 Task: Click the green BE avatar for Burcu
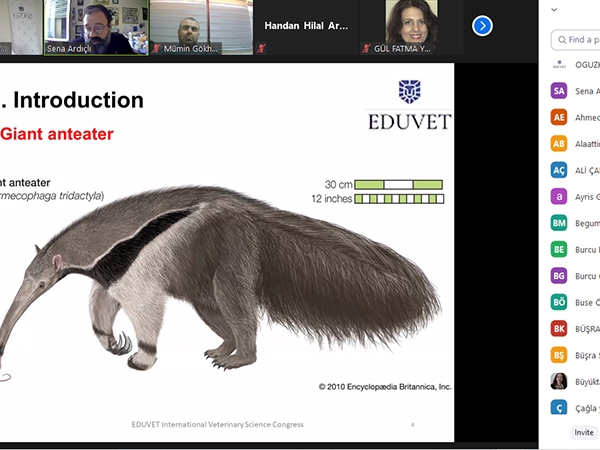[x=559, y=249]
